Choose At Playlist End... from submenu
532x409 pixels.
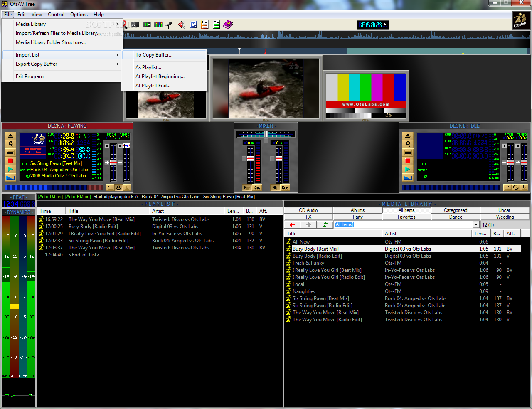coord(164,86)
